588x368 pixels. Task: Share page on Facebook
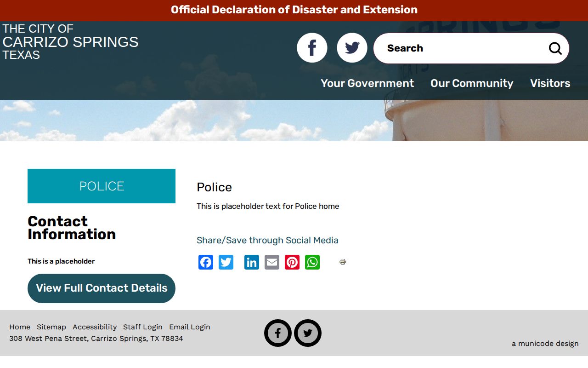(206, 262)
